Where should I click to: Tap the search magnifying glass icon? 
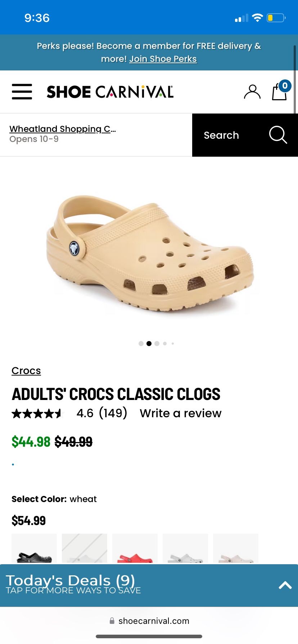click(x=278, y=135)
